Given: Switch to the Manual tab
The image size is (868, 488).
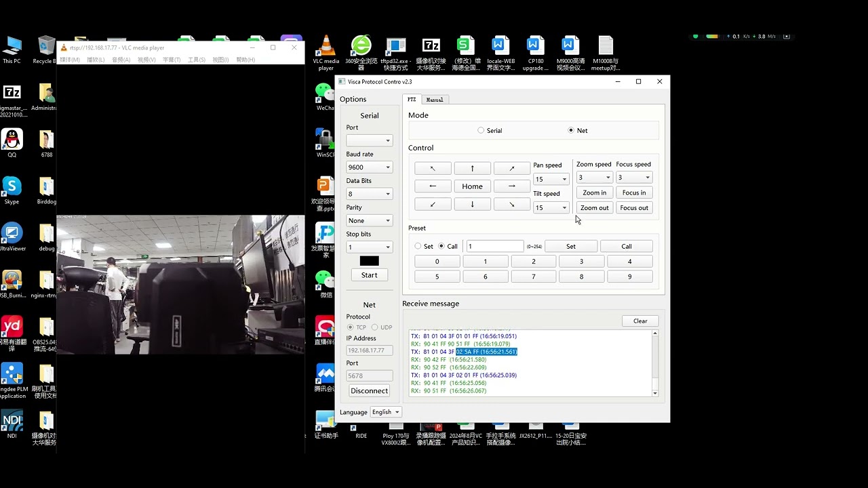Looking at the screenshot, I should (435, 100).
